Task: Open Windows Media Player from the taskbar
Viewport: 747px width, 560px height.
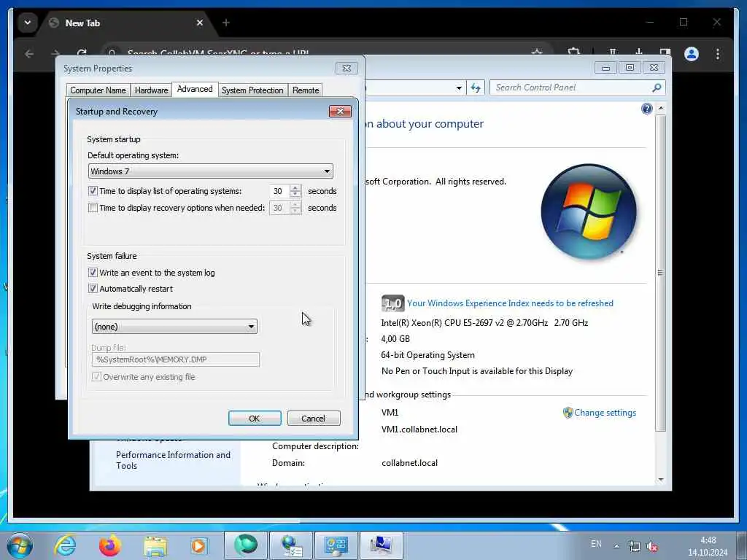Action: (198, 545)
